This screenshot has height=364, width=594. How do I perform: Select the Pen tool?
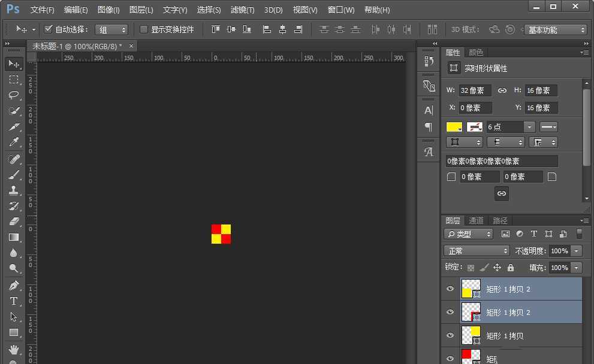click(14, 286)
